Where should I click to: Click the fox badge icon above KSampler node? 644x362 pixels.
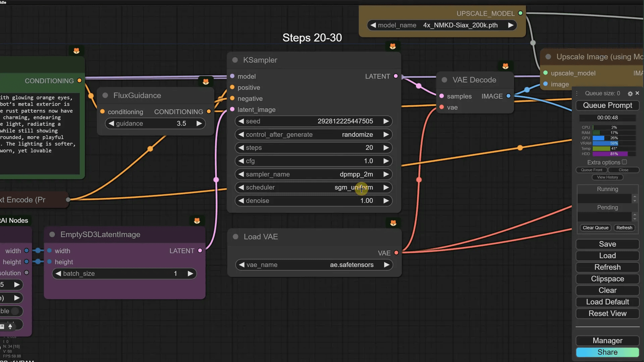(392, 46)
